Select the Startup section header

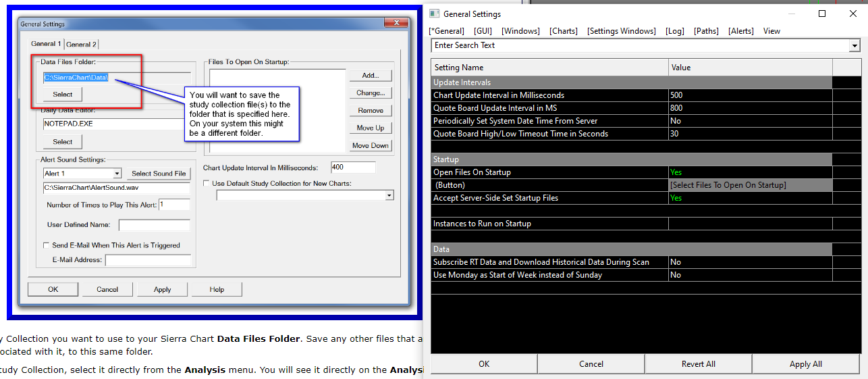coord(631,159)
